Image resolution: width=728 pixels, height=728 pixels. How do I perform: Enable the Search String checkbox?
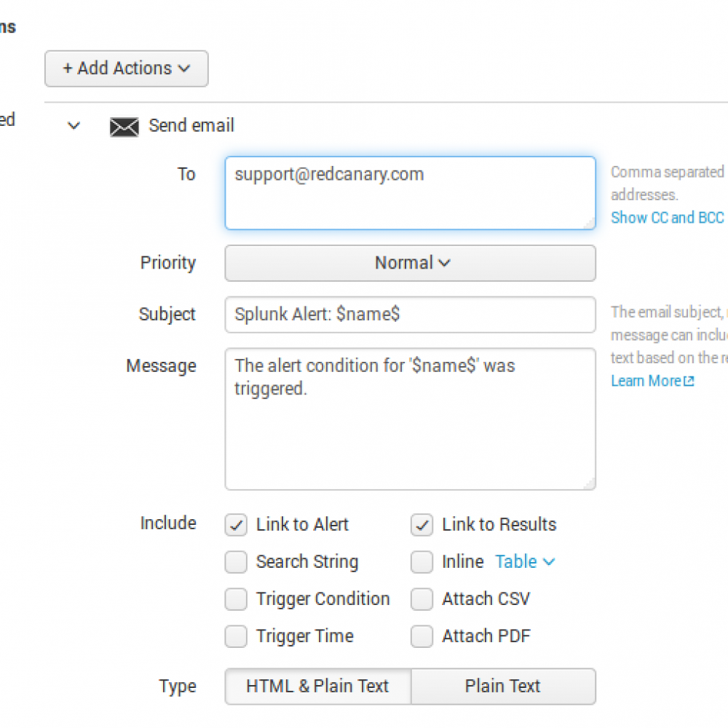(236, 562)
